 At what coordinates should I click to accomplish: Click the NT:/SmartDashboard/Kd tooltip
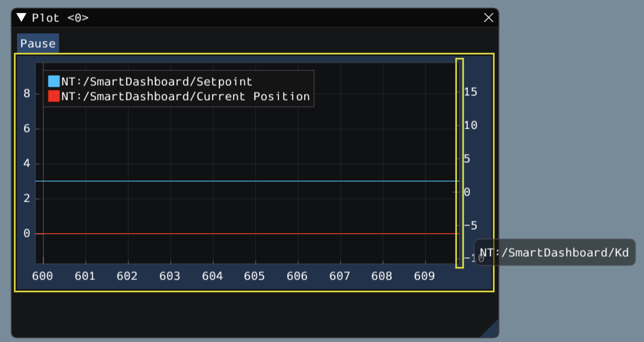coord(554,253)
